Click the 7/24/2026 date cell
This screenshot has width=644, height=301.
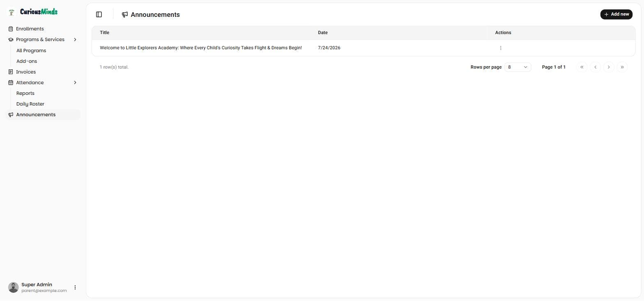click(329, 48)
